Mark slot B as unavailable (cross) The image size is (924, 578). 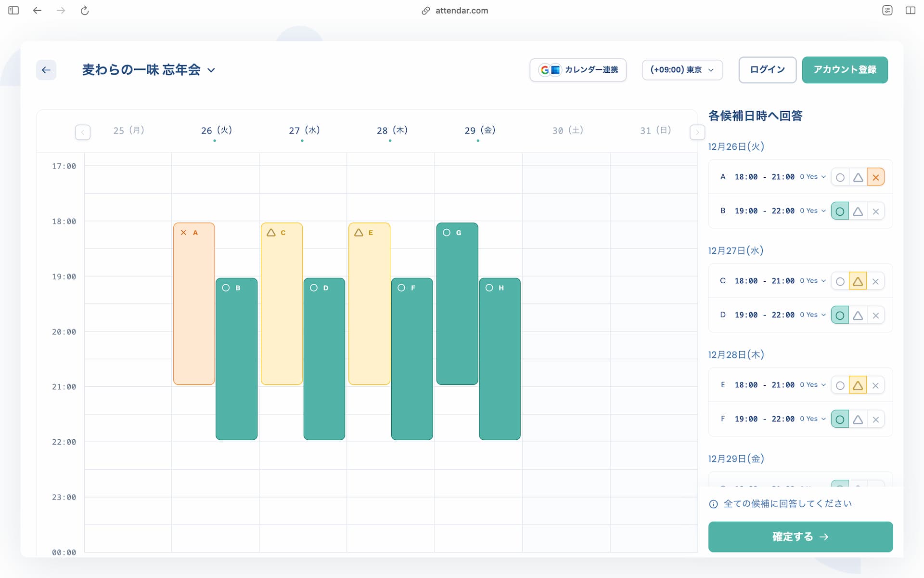pos(875,211)
